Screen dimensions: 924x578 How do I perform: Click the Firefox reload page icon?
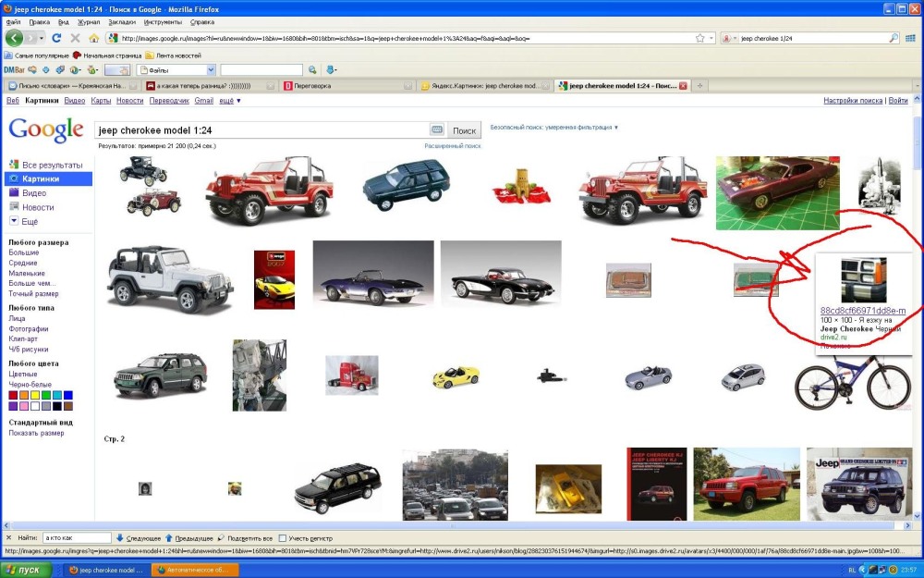click(x=56, y=38)
